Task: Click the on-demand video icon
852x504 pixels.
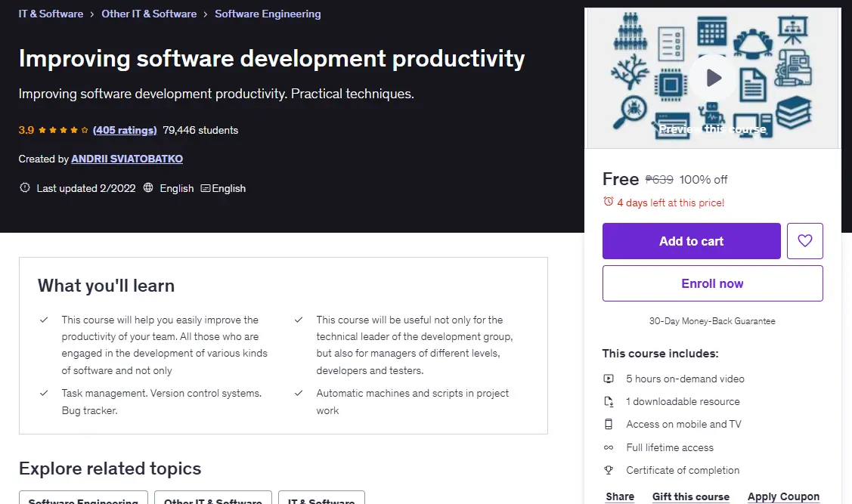Action: [x=609, y=379]
